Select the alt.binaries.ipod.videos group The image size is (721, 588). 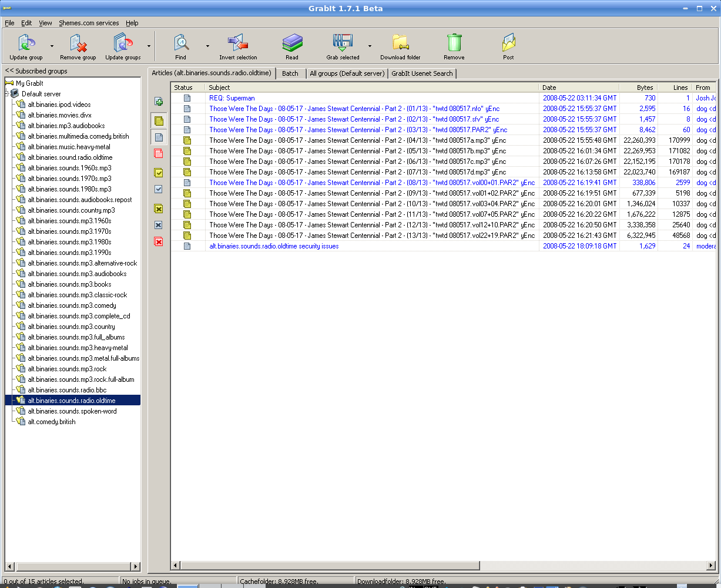[x=59, y=105]
